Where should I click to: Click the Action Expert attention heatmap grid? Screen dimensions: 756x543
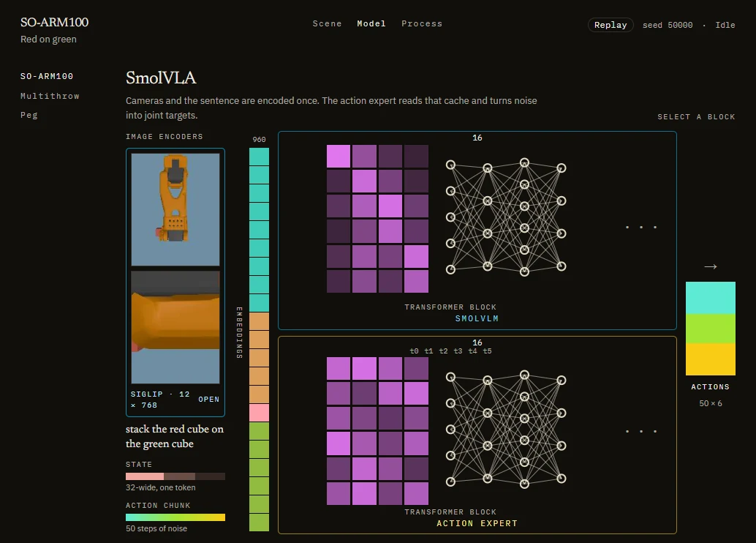coord(377,431)
